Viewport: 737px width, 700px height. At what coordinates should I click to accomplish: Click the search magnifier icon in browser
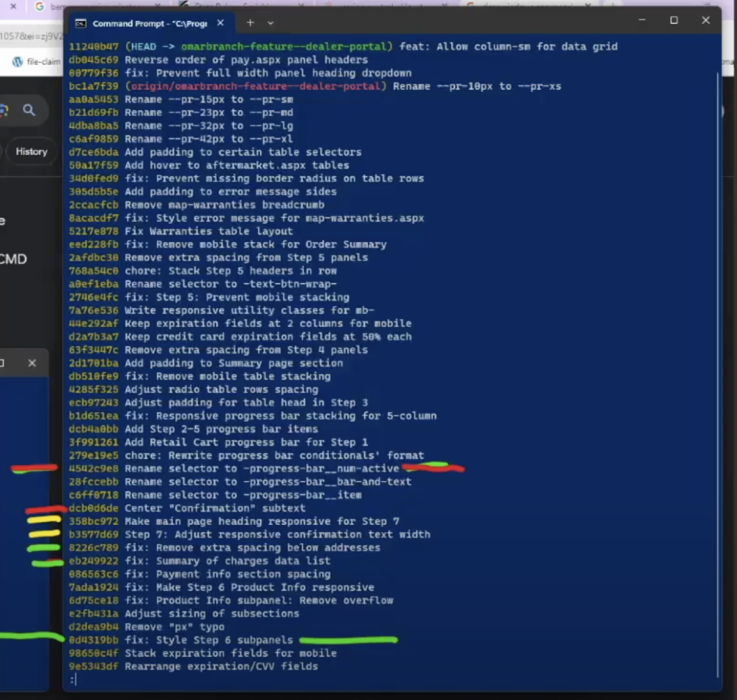tap(29, 110)
